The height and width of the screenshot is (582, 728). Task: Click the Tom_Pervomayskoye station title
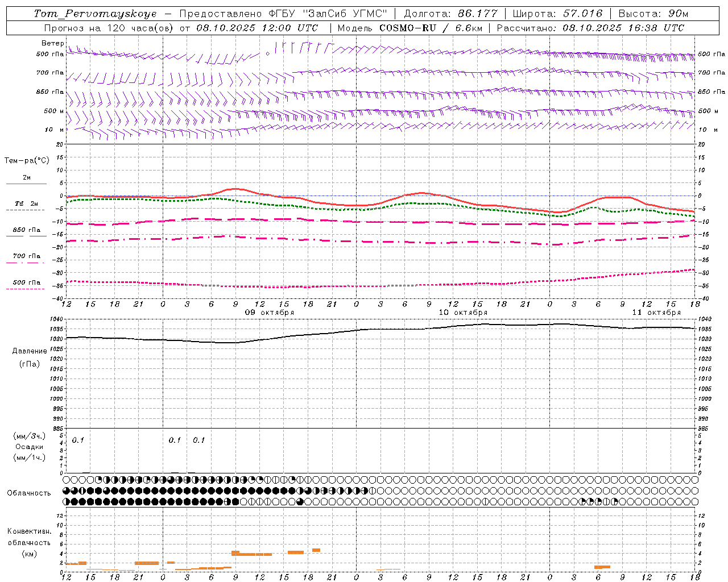(94, 14)
